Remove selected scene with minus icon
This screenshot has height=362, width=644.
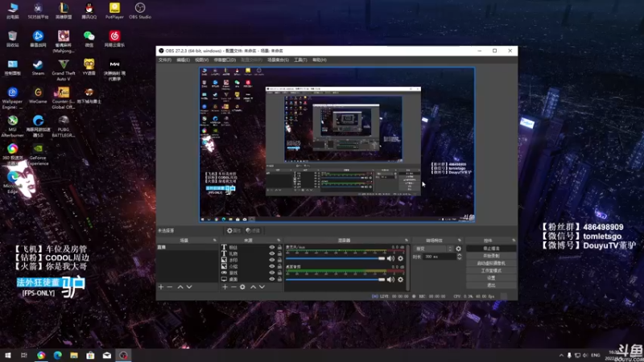(x=170, y=287)
